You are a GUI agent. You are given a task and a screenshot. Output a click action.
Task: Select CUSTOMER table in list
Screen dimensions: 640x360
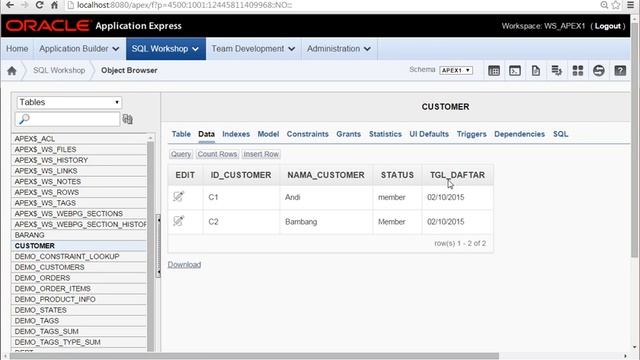point(79,246)
